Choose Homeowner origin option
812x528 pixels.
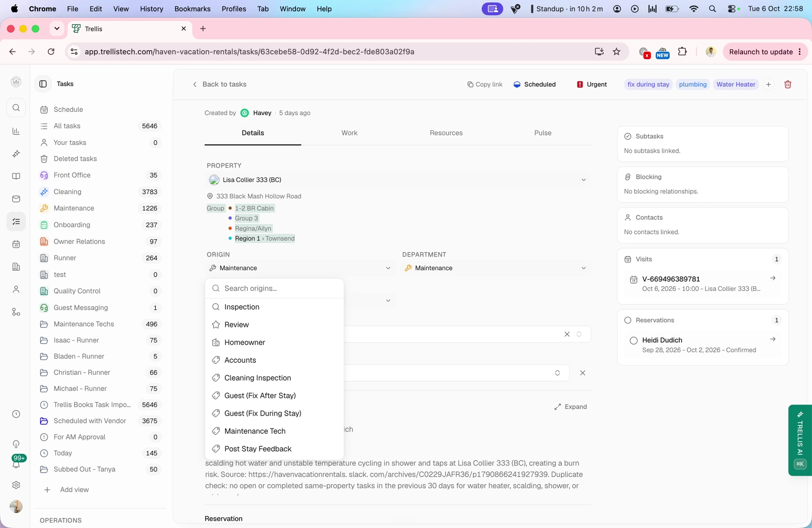pyautogui.click(x=275, y=342)
